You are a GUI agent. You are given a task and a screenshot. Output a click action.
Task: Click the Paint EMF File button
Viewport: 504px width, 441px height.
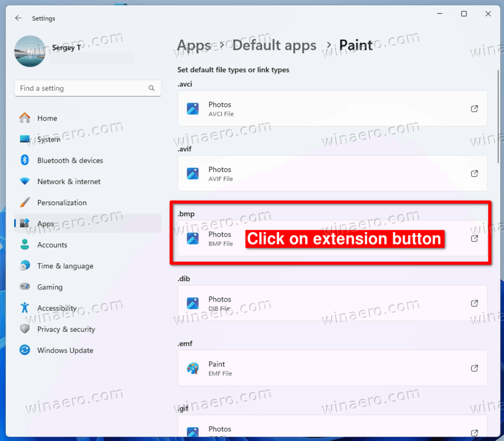(333, 369)
